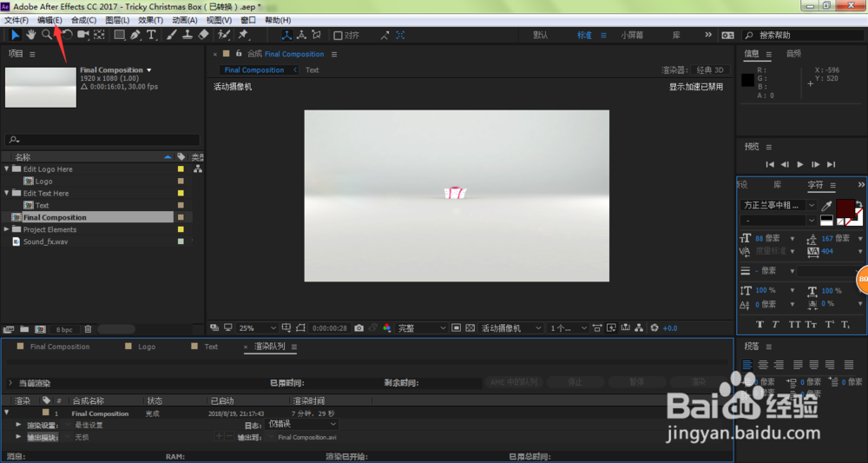This screenshot has width=868, height=463.
Task: Toggle Faux Italic text style
Action: (x=775, y=325)
